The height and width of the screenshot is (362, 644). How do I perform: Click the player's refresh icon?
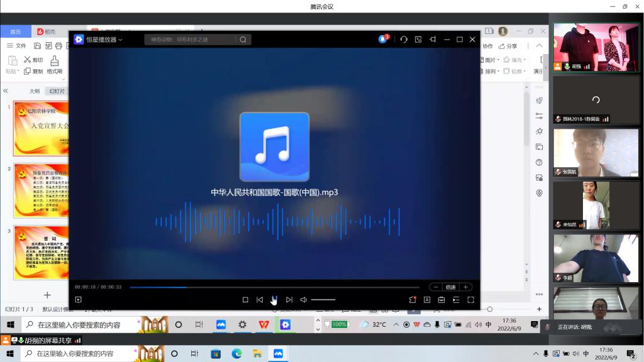click(404, 40)
